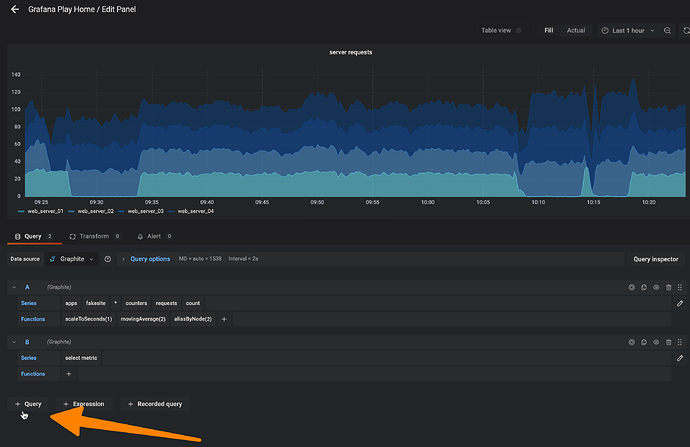Switch to the Alert tab
This screenshot has height=447, width=690.
click(x=154, y=236)
